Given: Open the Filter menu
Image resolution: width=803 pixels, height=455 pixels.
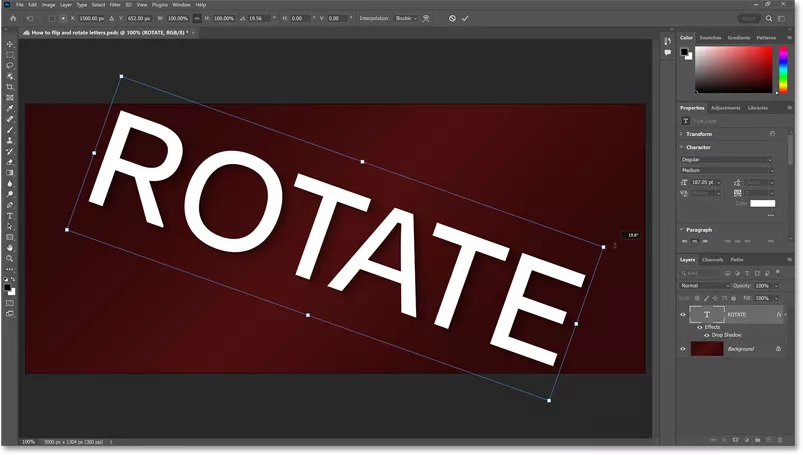Looking at the screenshot, I should pyautogui.click(x=115, y=5).
